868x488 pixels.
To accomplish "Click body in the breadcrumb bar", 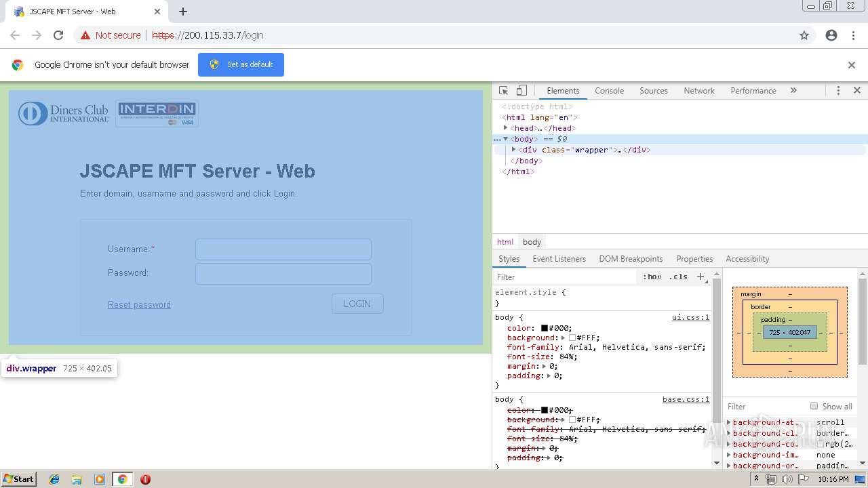I will coord(532,242).
